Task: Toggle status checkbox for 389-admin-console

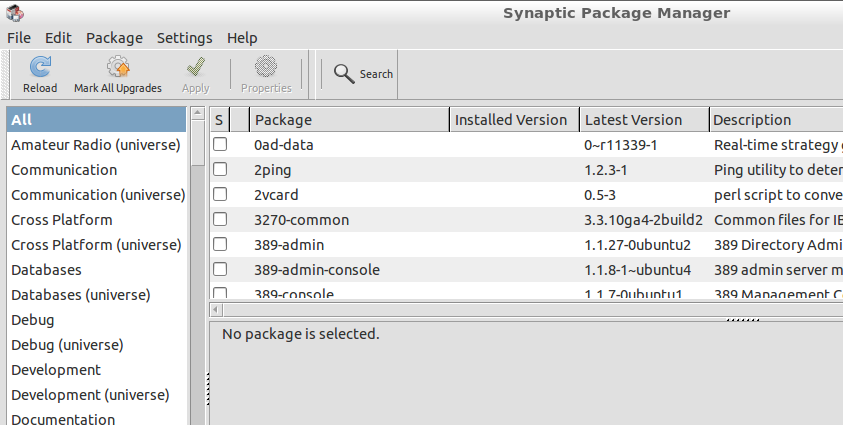Action: click(x=220, y=269)
